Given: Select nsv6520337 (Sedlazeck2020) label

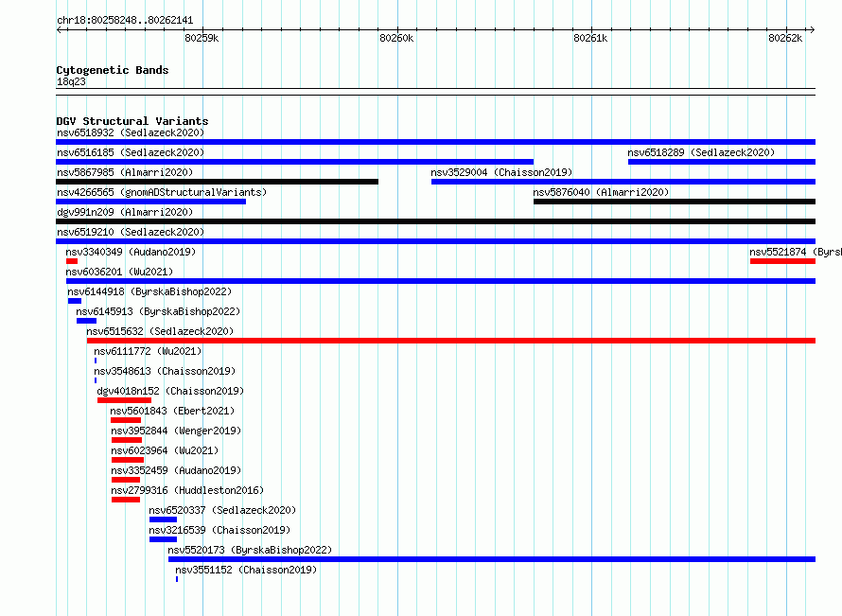Looking at the screenshot, I should [x=222, y=510].
